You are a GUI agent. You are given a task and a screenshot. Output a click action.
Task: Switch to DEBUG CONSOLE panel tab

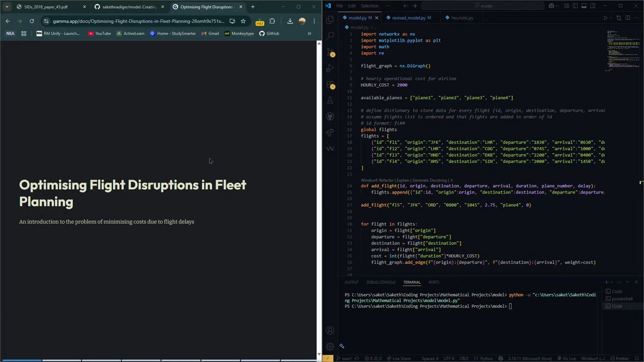click(x=381, y=282)
